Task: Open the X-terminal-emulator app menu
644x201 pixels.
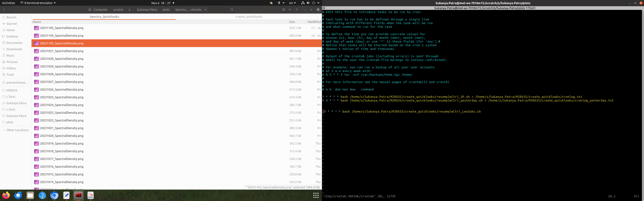Action: click(38, 3)
